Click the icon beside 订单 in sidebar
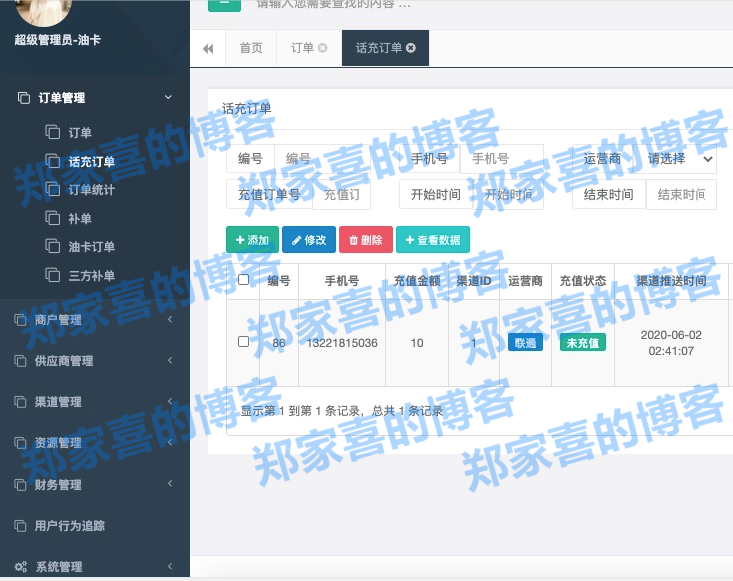Screen dimensions: 733x581 (x=52, y=132)
